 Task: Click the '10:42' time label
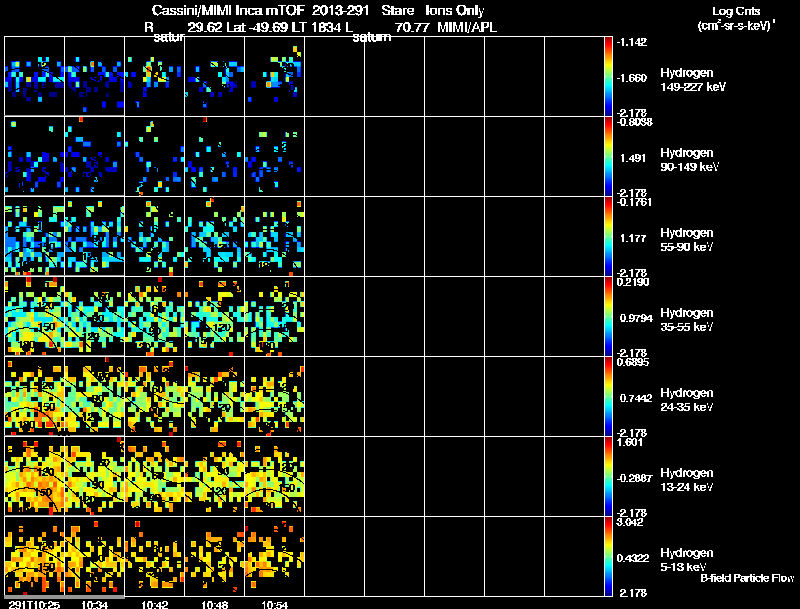155,604
